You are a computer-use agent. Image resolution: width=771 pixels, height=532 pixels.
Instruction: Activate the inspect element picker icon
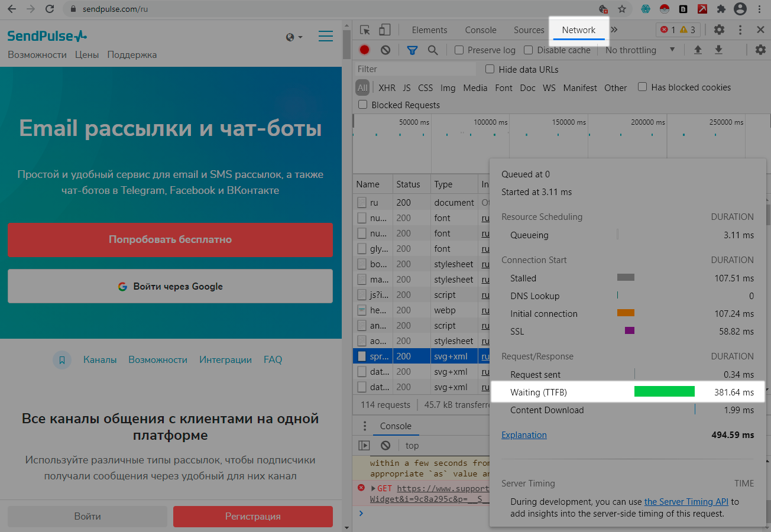coord(365,30)
